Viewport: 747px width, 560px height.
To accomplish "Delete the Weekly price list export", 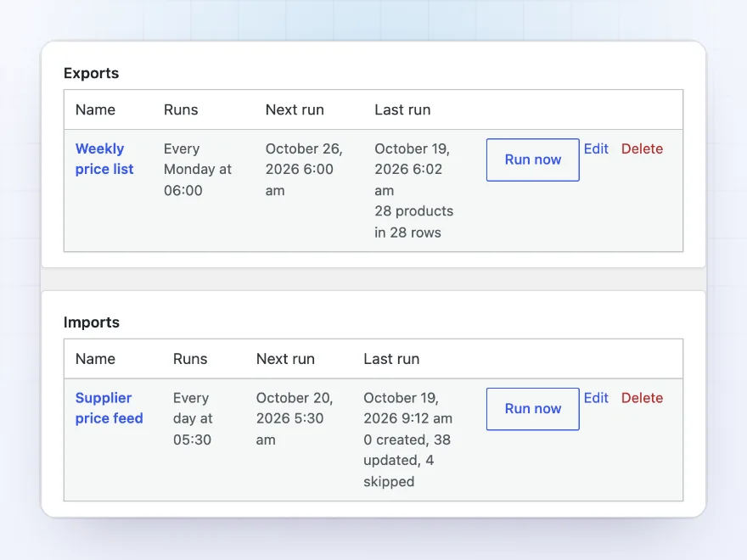I will [642, 148].
